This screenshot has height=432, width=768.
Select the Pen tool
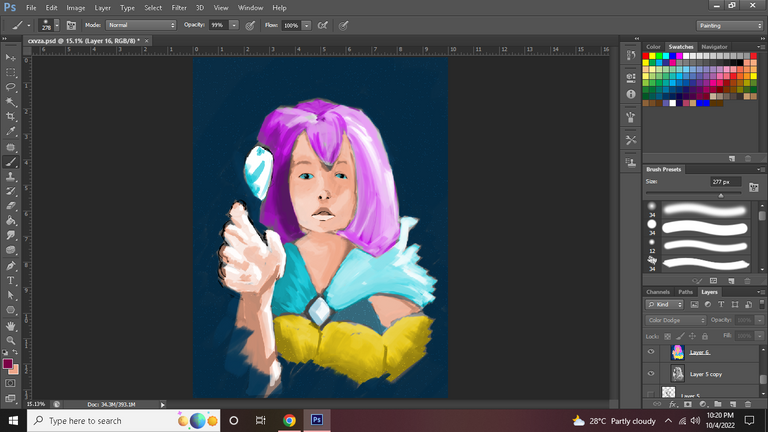click(x=10, y=266)
